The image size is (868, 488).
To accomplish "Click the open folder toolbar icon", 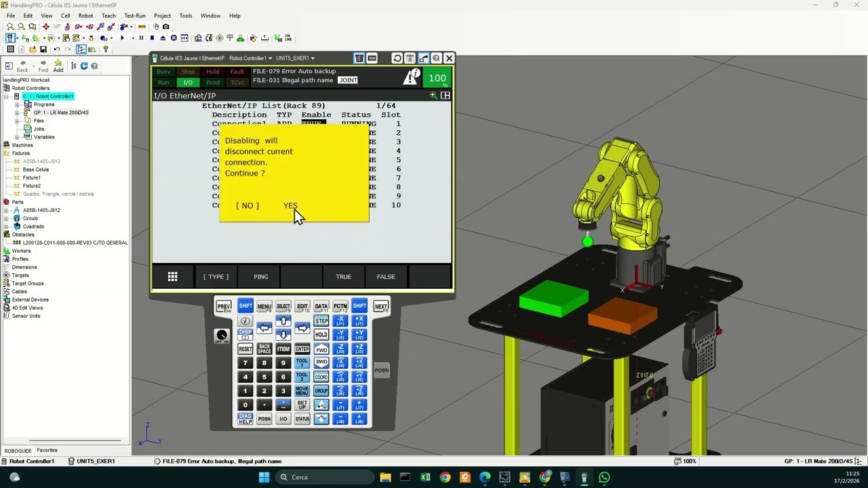I will click(x=33, y=49).
